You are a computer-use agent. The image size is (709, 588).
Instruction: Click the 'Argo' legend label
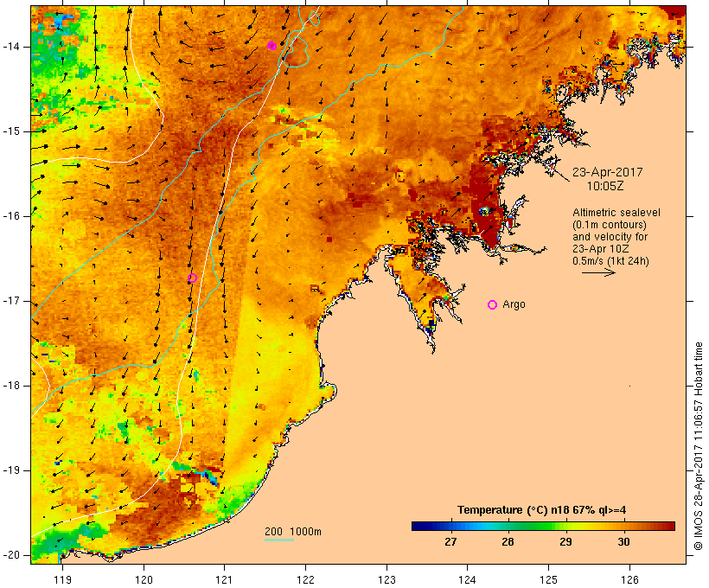pyautogui.click(x=514, y=304)
